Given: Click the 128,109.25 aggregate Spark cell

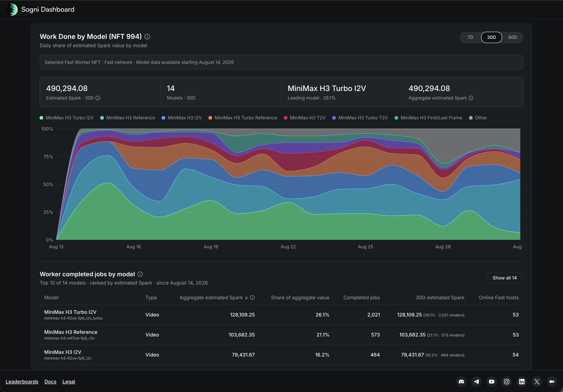Looking at the screenshot, I should (242, 315).
